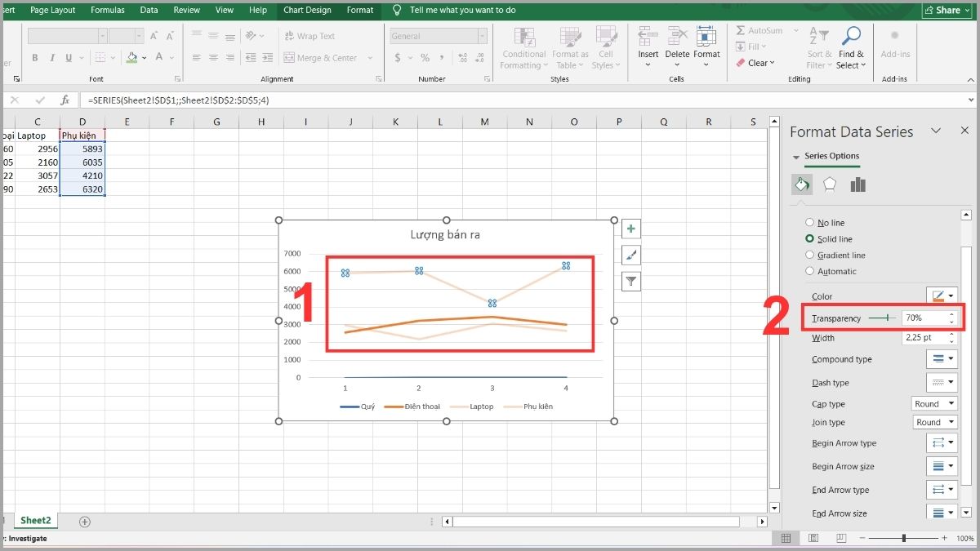This screenshot has width=980, height=551.
Task: Click the Decrease Font Size icon
Action: pyautogui.click(x=171, y=36)
